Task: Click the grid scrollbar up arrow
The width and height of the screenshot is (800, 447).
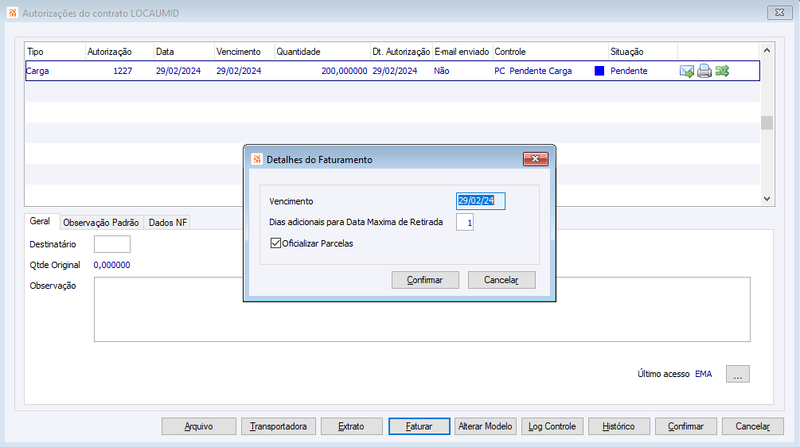Action: 766,51
